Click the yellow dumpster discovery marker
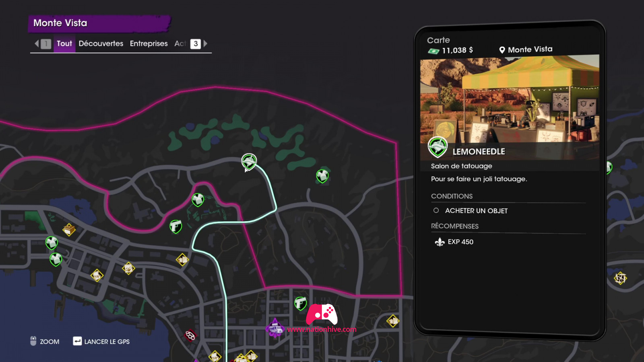 (x=69, y=230)
